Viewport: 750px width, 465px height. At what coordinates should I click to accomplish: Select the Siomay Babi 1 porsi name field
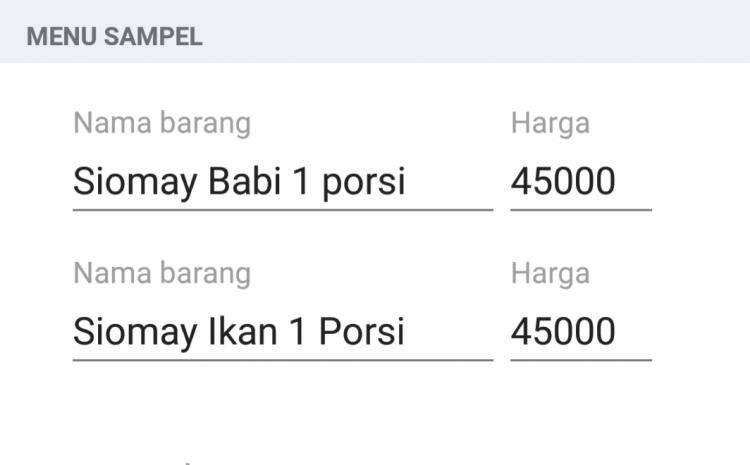coord(283,182)
